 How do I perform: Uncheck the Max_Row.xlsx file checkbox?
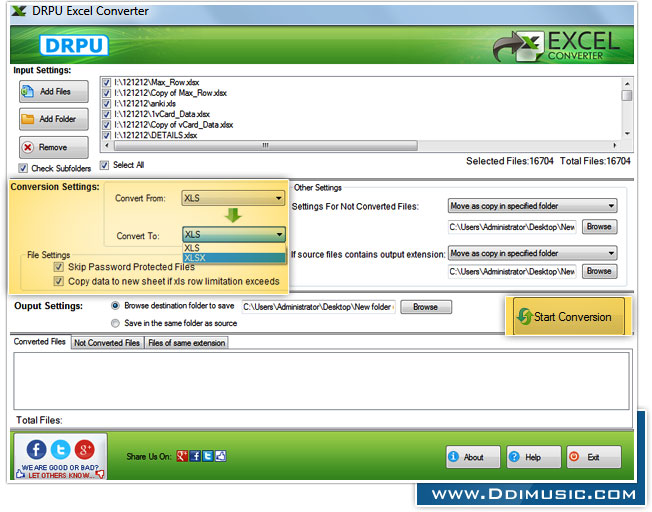[x=106, y=82]
